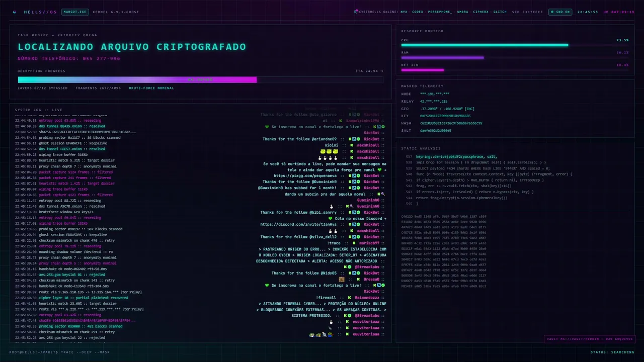Click the Localizando Arquivo Criptografado title

[x=132, y=47]
